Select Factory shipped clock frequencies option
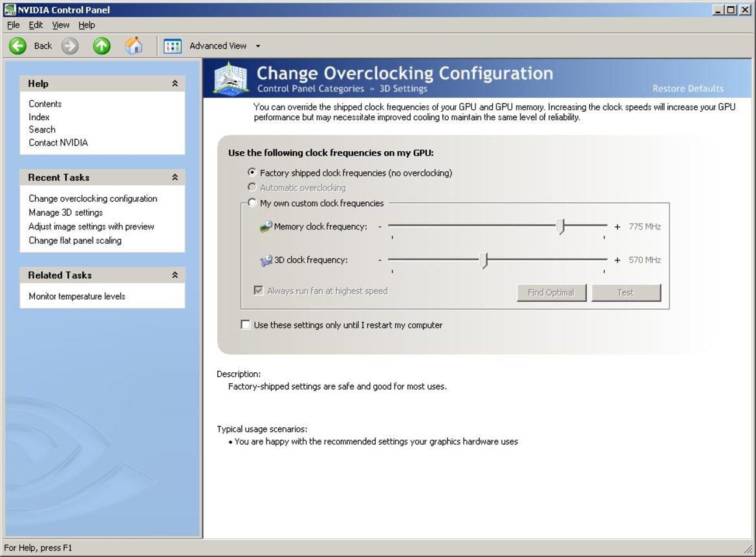This screenshot has height=557, width=756. click(x=252, y=172)
